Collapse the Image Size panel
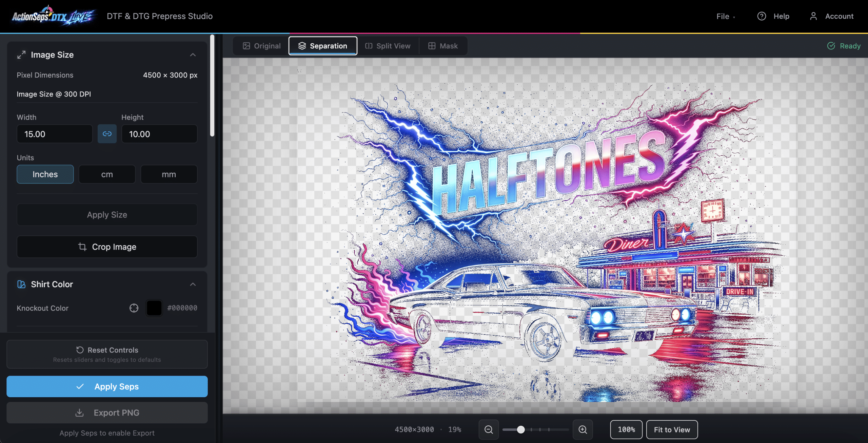The image size is (868, 443). coord(193,55)
